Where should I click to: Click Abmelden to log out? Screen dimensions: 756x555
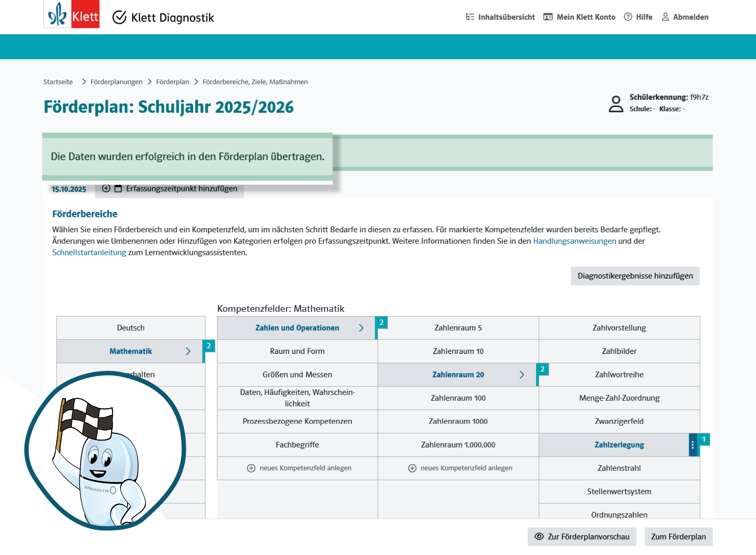[x=685, y=17]
